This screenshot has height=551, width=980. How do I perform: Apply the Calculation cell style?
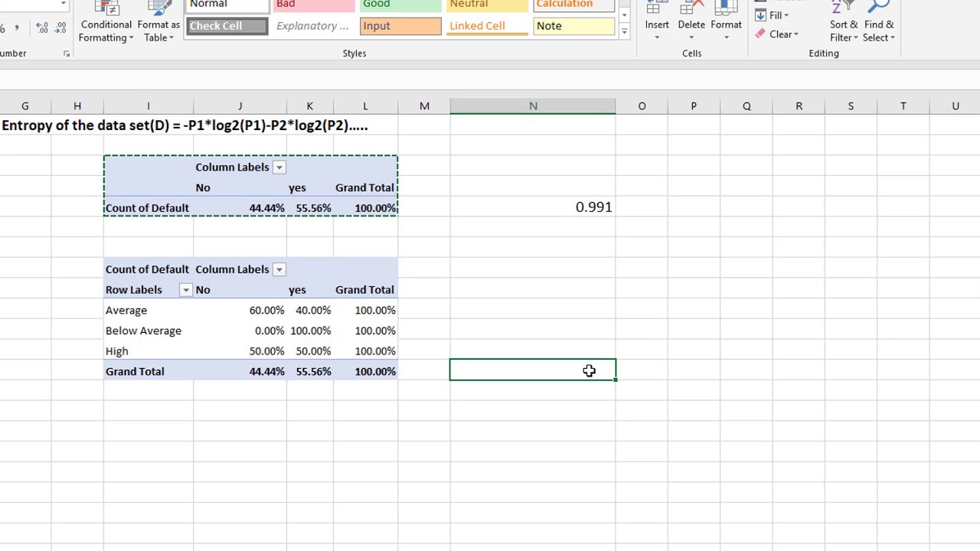573,5
